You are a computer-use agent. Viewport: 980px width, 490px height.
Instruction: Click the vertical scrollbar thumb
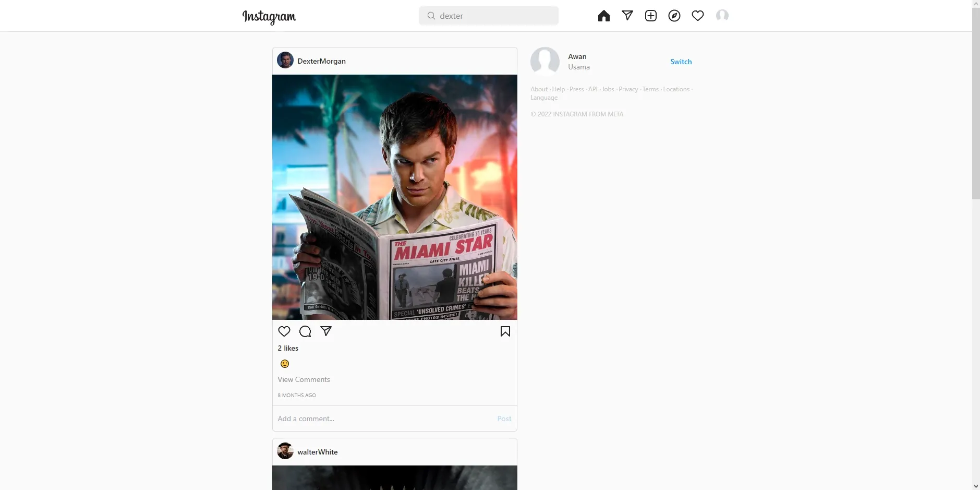click(976, 103)
